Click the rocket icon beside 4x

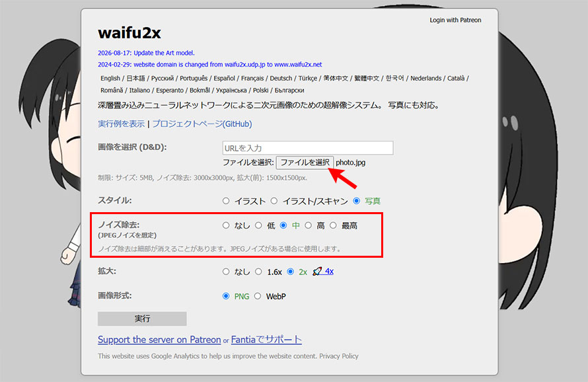[317, 271]
